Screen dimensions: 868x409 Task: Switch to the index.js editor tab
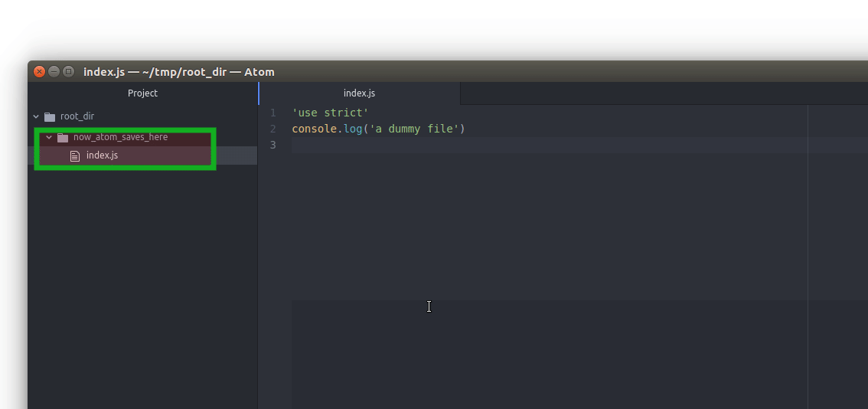[359, 93]
